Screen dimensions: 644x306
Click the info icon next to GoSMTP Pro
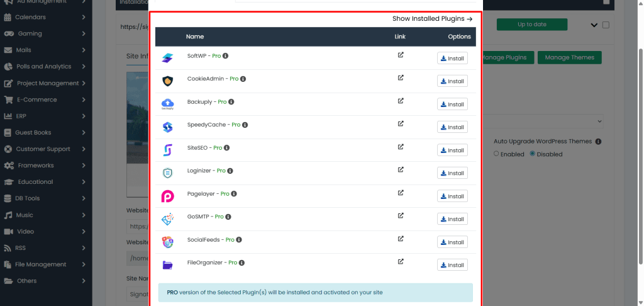tap(228, 217)
